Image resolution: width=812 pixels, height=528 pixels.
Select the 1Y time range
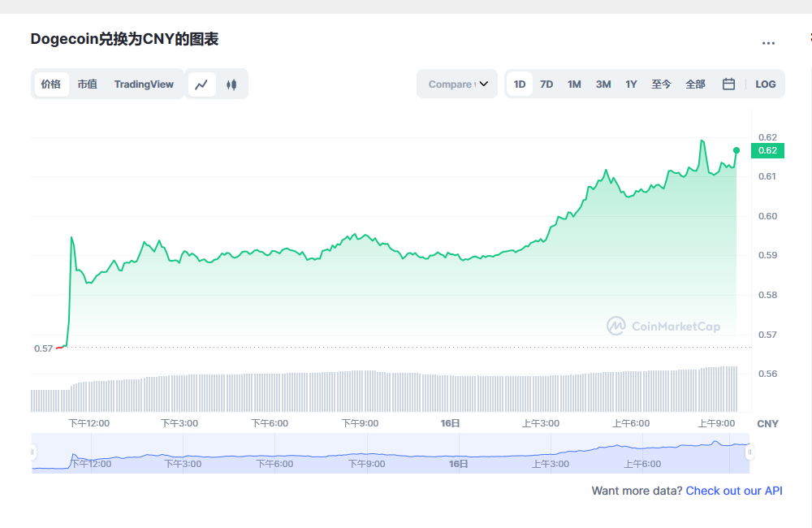click(631, 84)
